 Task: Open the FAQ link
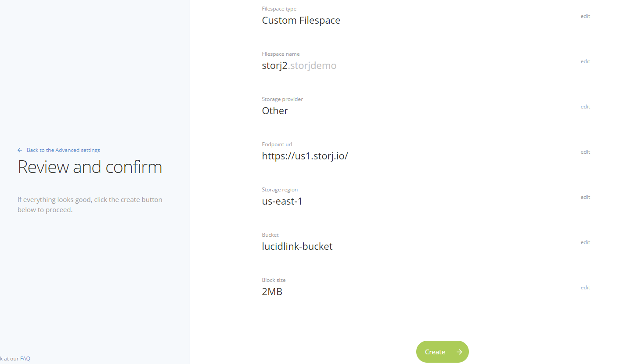(x=25, y=359)
